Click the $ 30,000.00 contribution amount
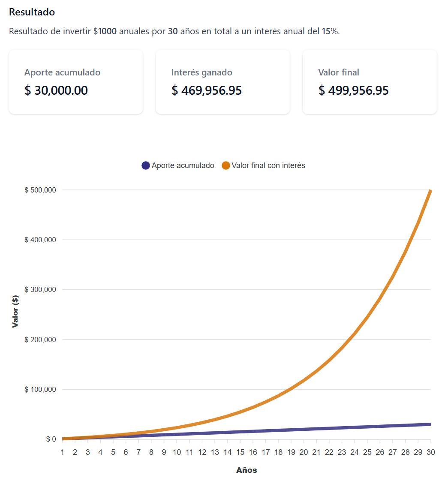Viewport: 448px width, 484px height. coord(56,90)
